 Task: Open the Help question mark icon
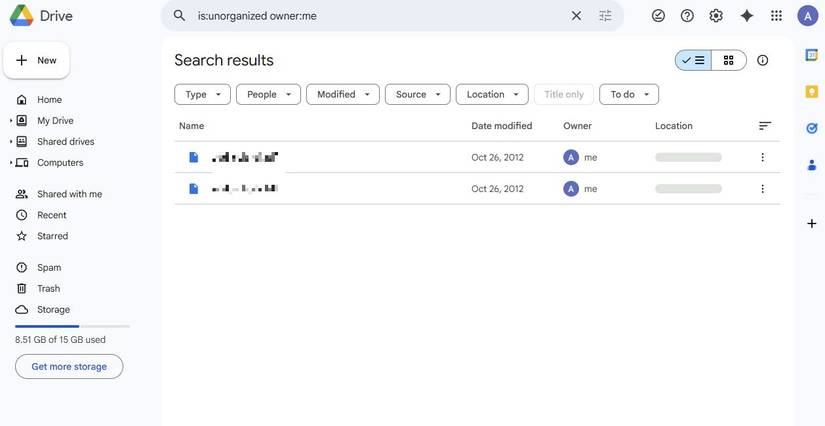pos(687,16)
